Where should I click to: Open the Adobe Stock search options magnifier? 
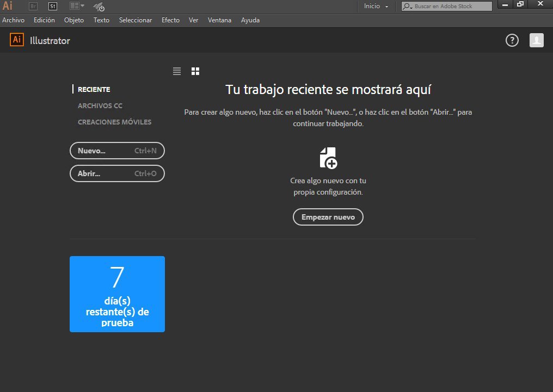point(407,7)
